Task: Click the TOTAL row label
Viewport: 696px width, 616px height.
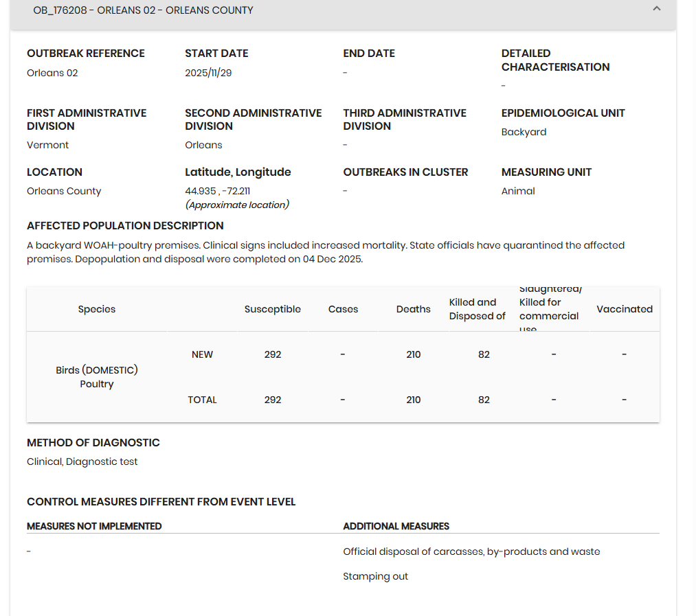Action: coord(203,400)
